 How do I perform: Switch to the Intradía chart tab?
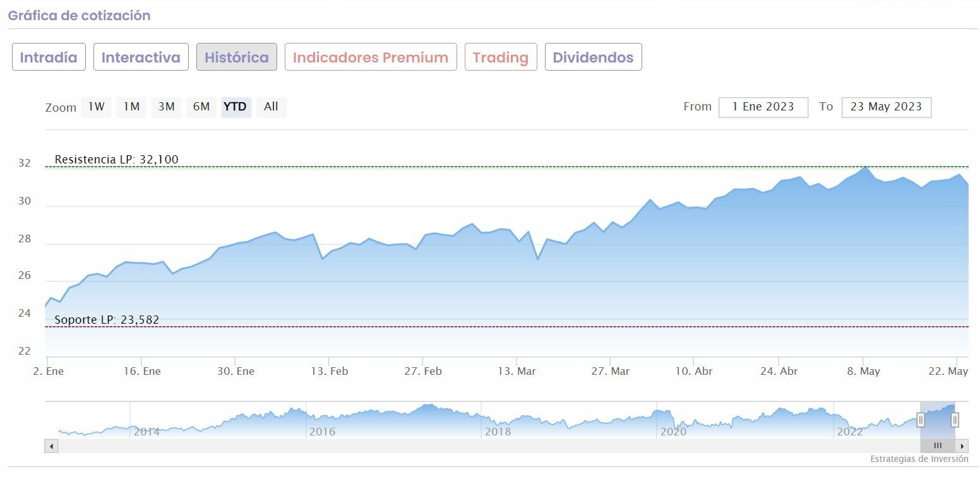[x=49, y=57]
